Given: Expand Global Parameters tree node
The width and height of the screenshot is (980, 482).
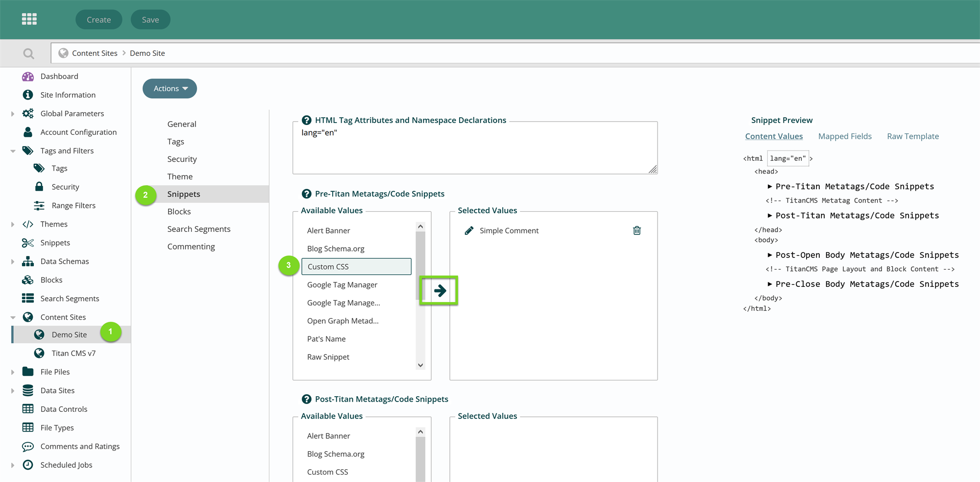Looking at the screenshot, I should point(13,114).
